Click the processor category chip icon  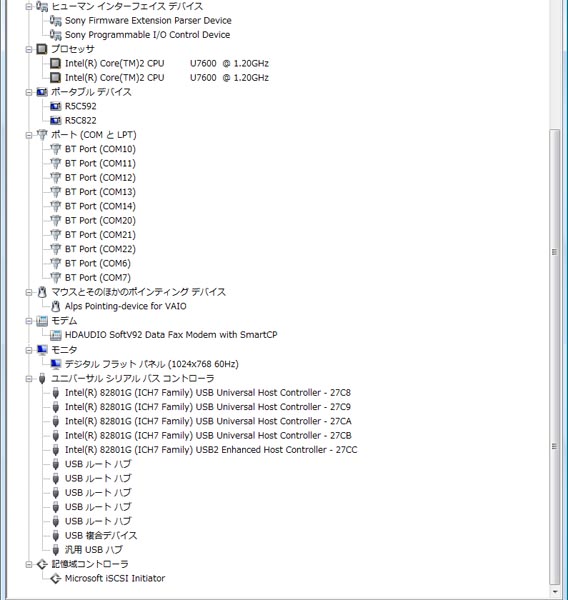click(x=42, y=49)
